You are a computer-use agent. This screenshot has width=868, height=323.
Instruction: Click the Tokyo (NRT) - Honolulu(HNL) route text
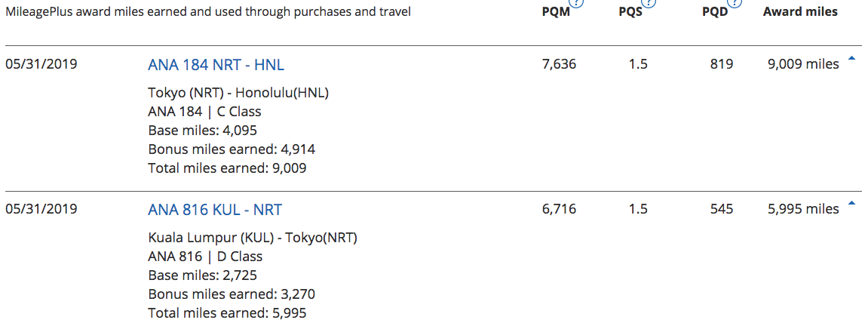tap(238, 94)
